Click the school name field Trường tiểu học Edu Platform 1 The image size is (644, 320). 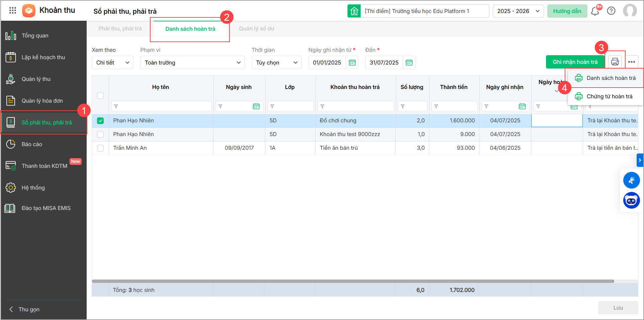425,11
